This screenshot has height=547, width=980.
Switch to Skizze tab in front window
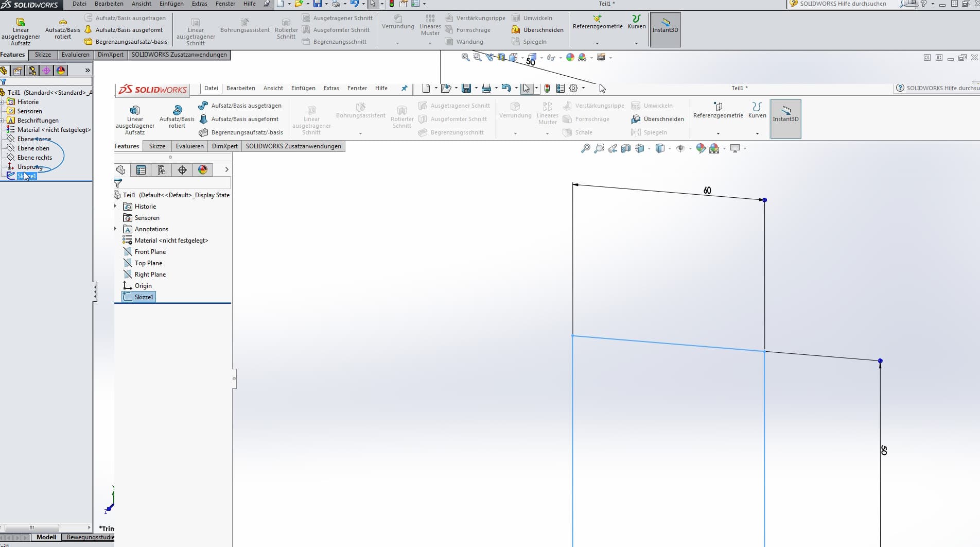(157, 146)
